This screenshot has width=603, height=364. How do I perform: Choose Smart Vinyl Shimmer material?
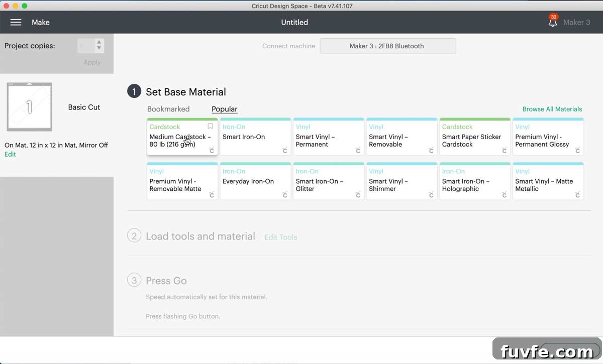point(401,181)
